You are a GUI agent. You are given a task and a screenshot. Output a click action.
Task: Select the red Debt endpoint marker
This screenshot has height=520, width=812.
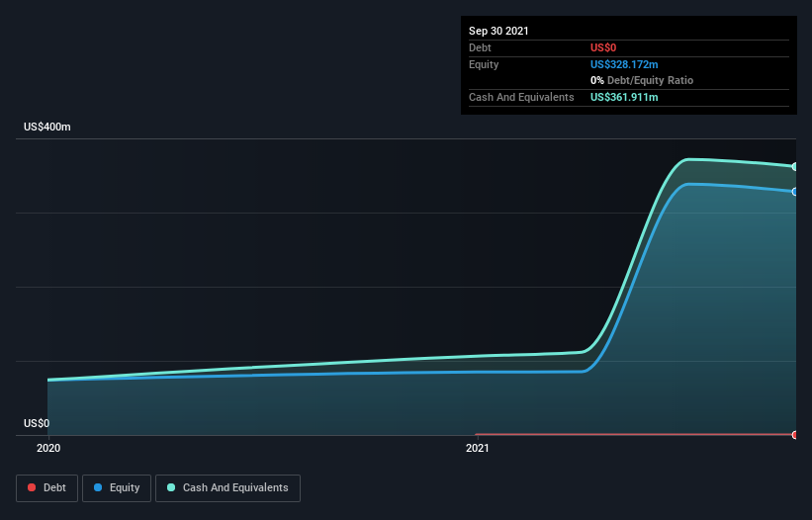(795, 435)
